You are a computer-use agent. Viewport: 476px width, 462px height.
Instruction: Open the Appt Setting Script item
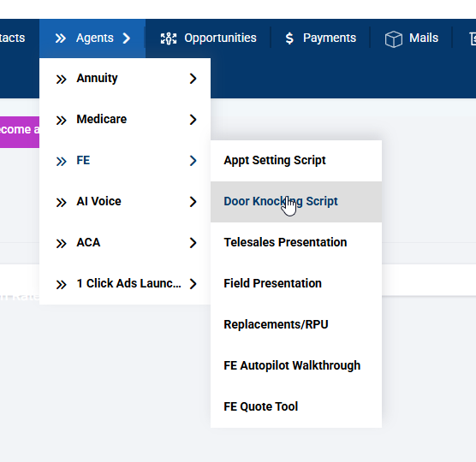(296, 161)
